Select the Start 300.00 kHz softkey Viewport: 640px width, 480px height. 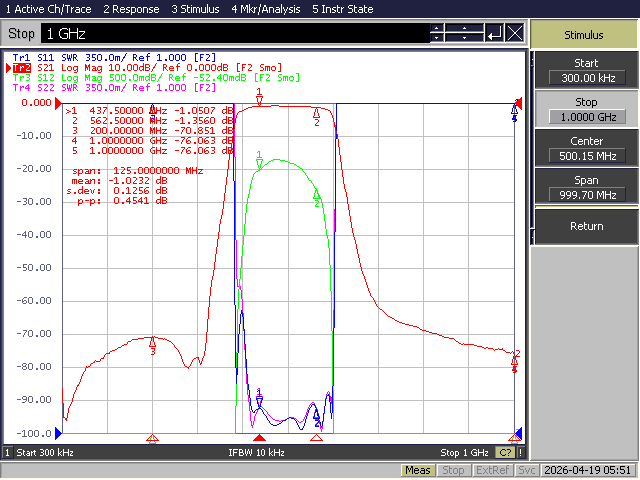pos(586,70)
